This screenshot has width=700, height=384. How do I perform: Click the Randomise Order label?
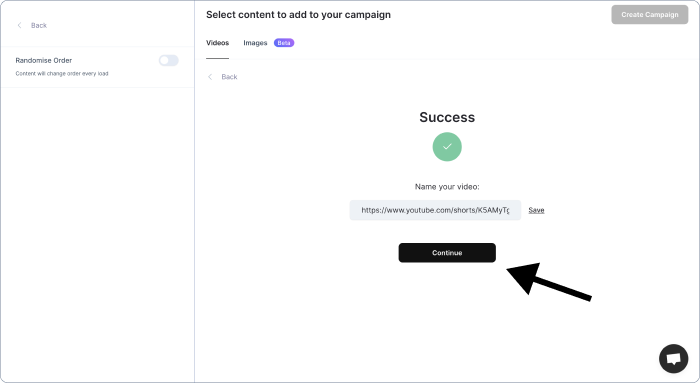[44, 60]
